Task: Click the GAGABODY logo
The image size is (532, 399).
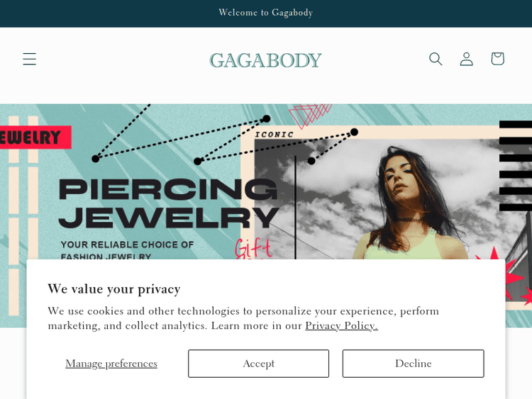Action: [x=265, y=60]
